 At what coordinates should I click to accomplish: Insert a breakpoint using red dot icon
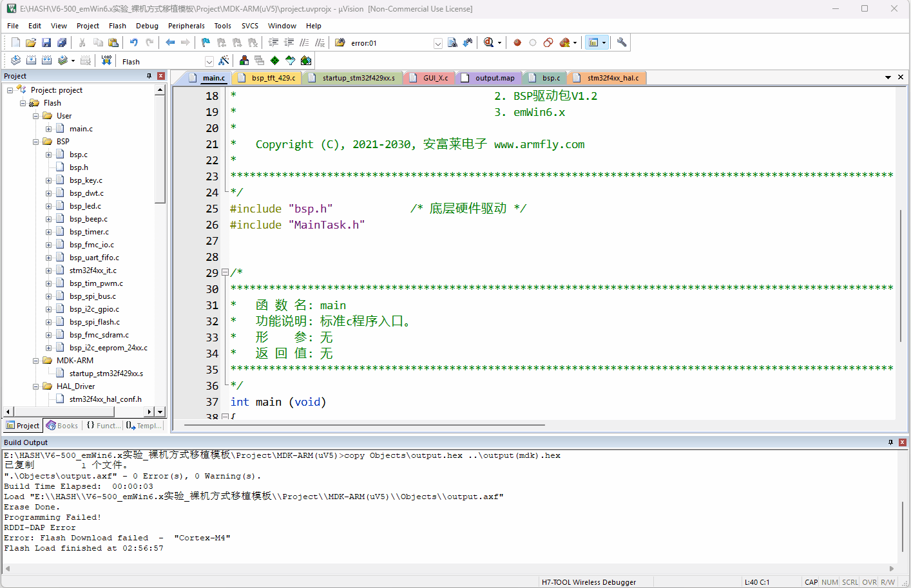[517, 43]
